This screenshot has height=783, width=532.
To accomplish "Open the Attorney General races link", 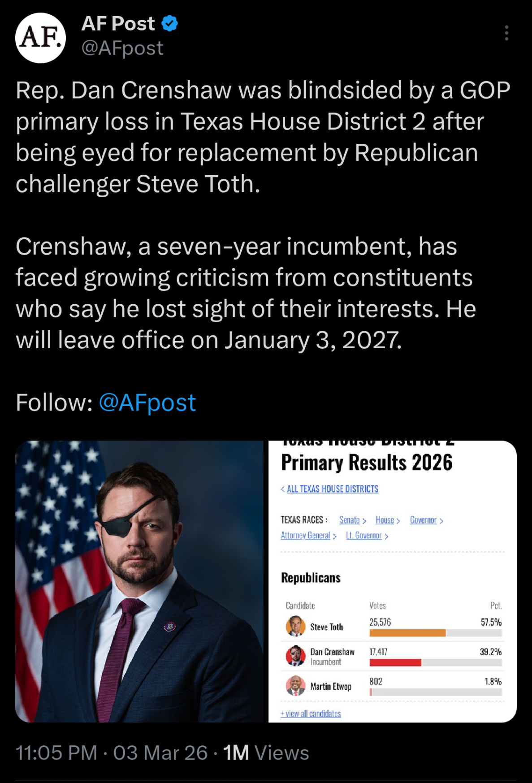I will click(x=306, y=536).
